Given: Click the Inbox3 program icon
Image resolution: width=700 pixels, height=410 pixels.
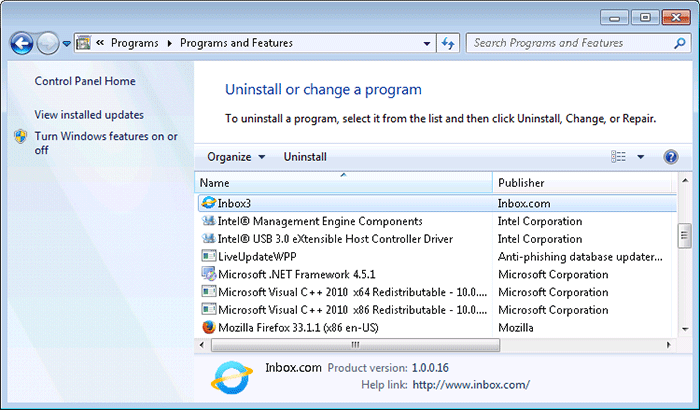Looking at the screenshot, I should [208, 203].
